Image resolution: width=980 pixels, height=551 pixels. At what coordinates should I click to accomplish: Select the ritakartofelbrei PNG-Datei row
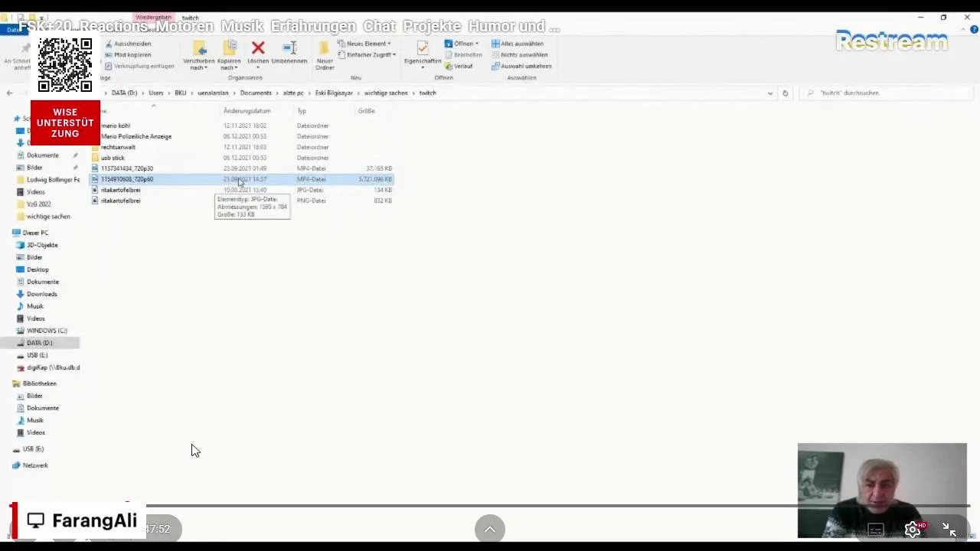242,201
